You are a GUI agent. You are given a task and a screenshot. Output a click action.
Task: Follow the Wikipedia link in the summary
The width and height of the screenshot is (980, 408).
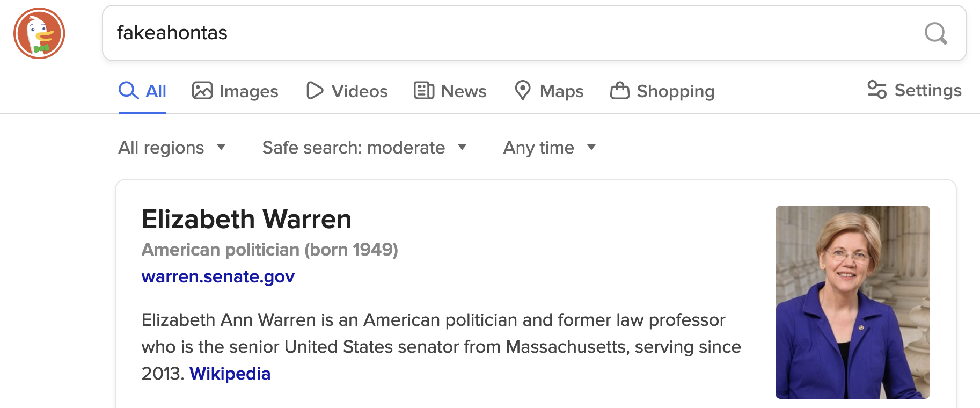(230, 374)
